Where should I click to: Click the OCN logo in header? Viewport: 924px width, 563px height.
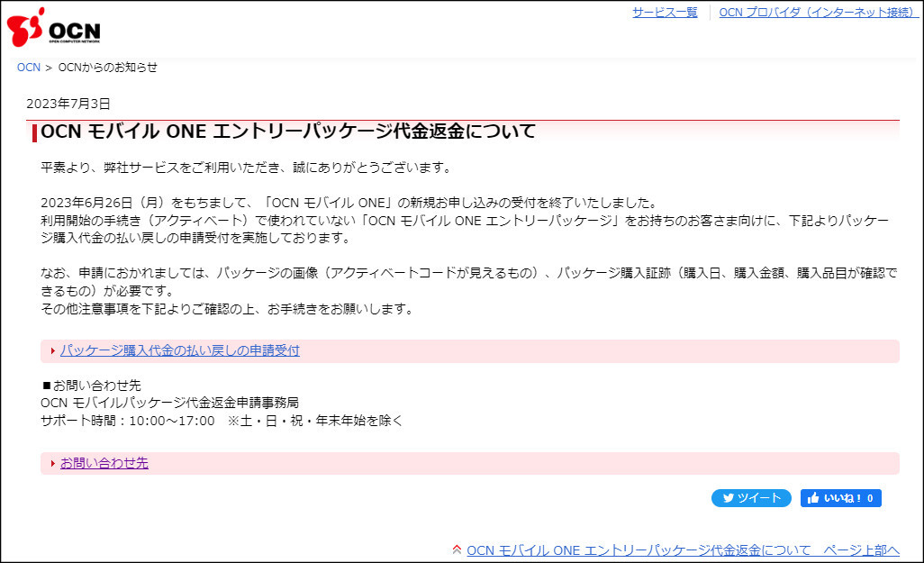pos(54,27)
